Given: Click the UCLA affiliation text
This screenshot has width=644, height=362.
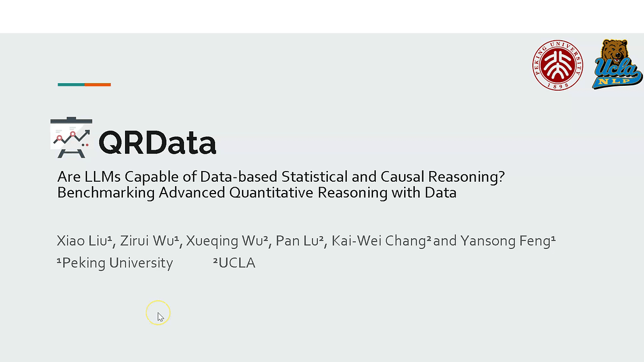Looking at the screenshot, I should [x=234, y=263].
